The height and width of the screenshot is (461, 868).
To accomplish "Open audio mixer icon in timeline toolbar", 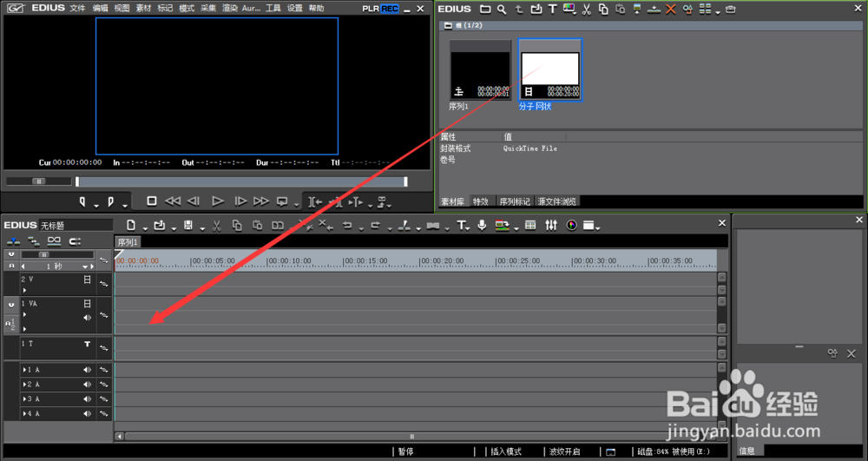I will tap(551, 225).
